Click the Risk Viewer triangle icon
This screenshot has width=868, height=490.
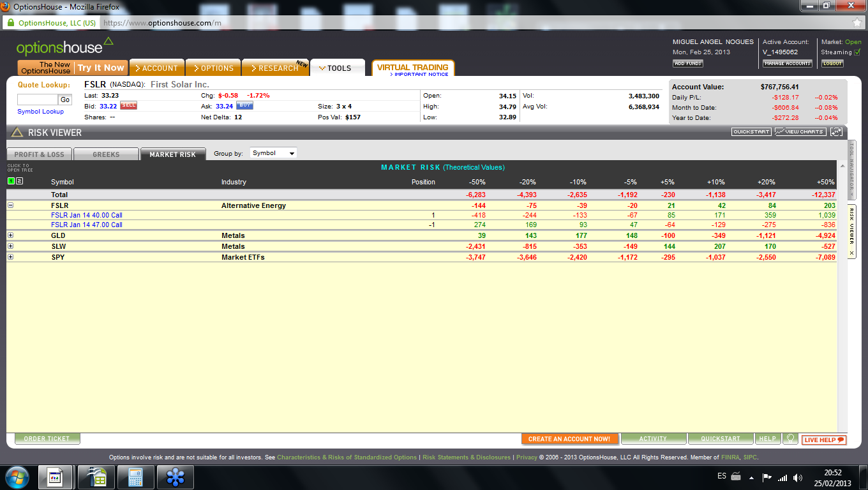(17, 133)
